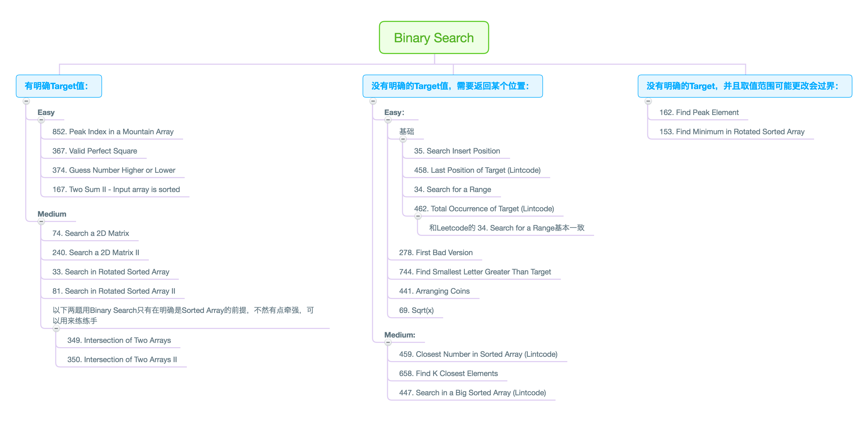Select the 有明确Target值 main topic box
The width and height of the screenshot is (868, 429).
tap(59, 86)
